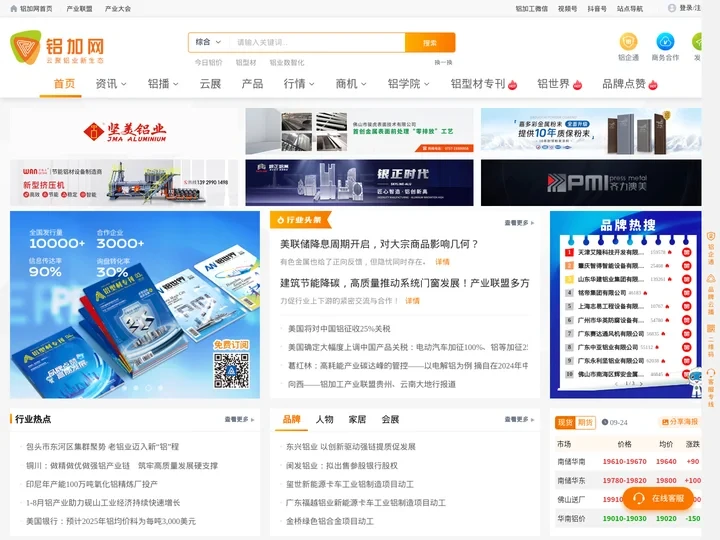Open article 东兴铝业 以创新驱动强链提质促发展

pos(350,446)
